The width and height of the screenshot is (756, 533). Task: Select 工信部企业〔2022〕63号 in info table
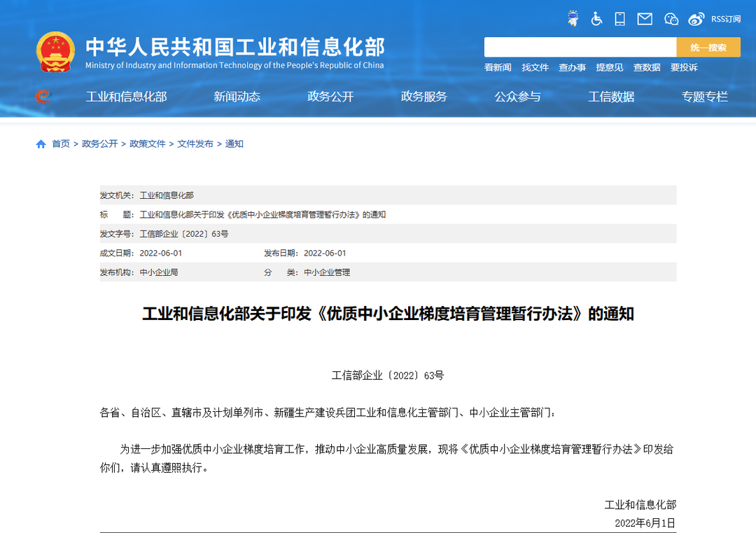click(183, 234)
